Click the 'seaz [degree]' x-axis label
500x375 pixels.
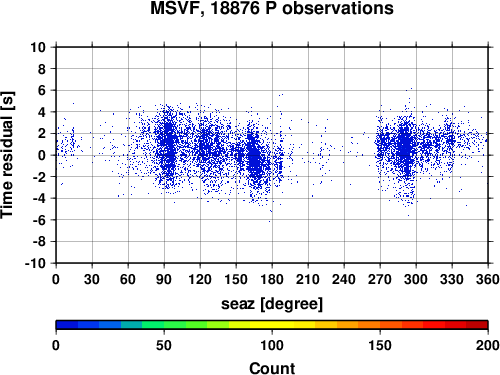(272, 304)
